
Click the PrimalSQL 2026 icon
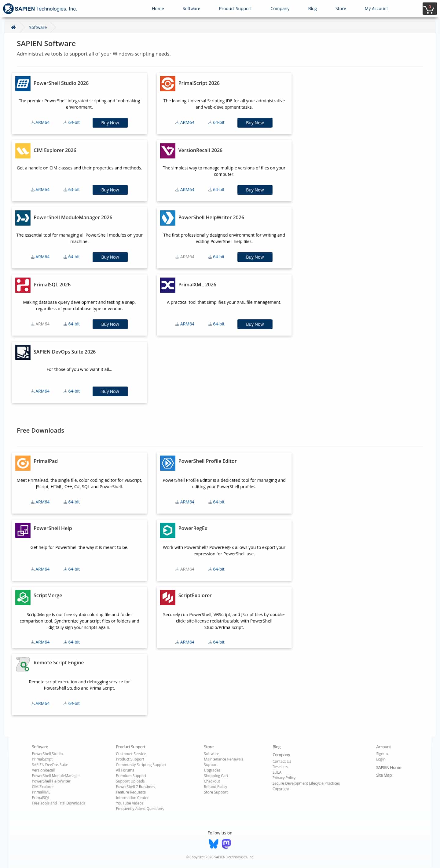[23, 285]
